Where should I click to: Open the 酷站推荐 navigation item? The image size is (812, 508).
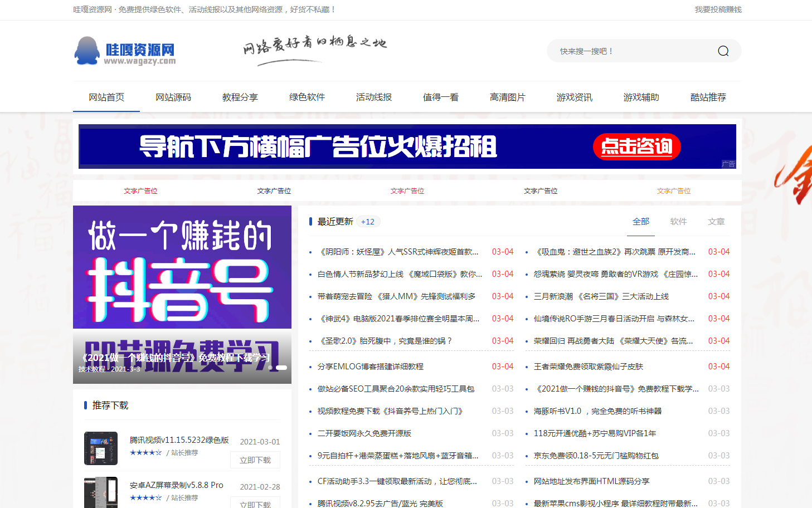(708, 97)
